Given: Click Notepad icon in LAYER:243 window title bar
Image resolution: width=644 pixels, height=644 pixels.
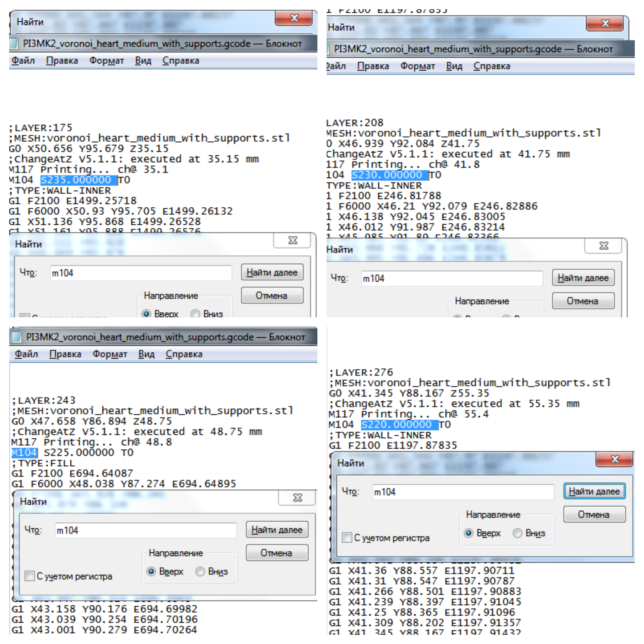Looking at the screenshot, I should coord(16,337).
